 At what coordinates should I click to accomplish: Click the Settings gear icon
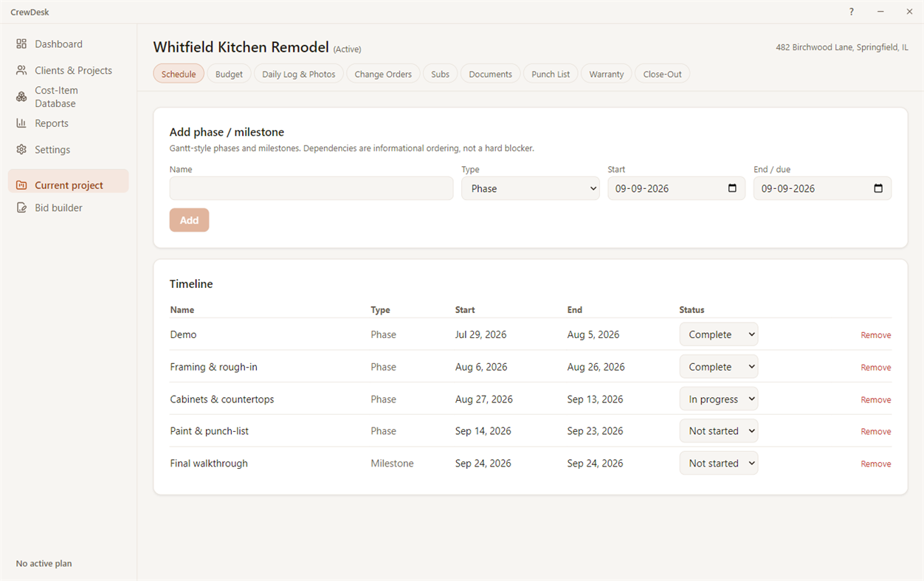pos(21,150)
